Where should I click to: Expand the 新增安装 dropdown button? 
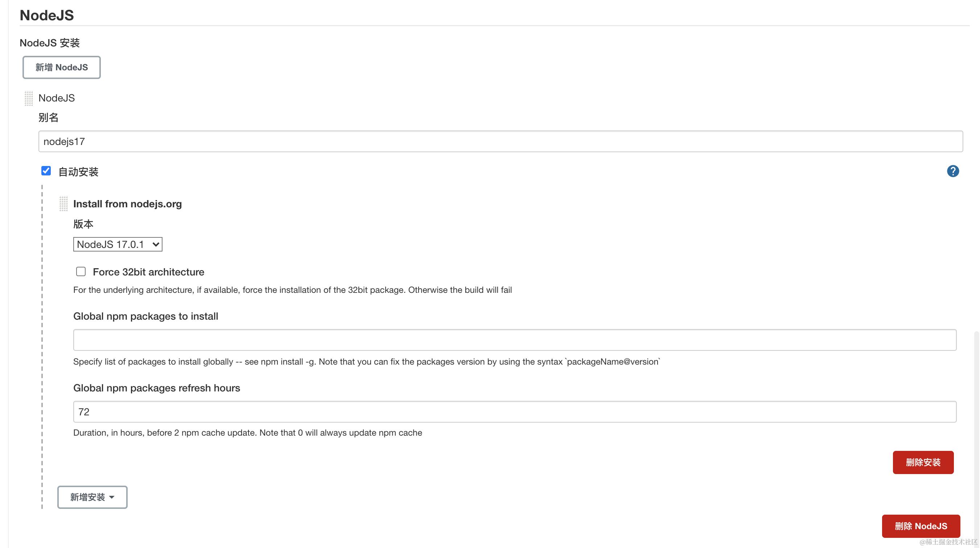(x=92, y=497)
